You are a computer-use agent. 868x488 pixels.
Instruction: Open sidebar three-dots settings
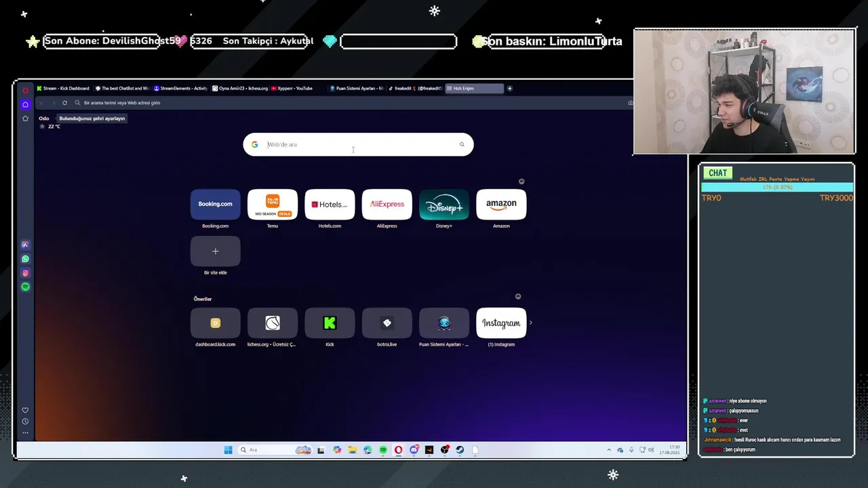click(25, 432)
